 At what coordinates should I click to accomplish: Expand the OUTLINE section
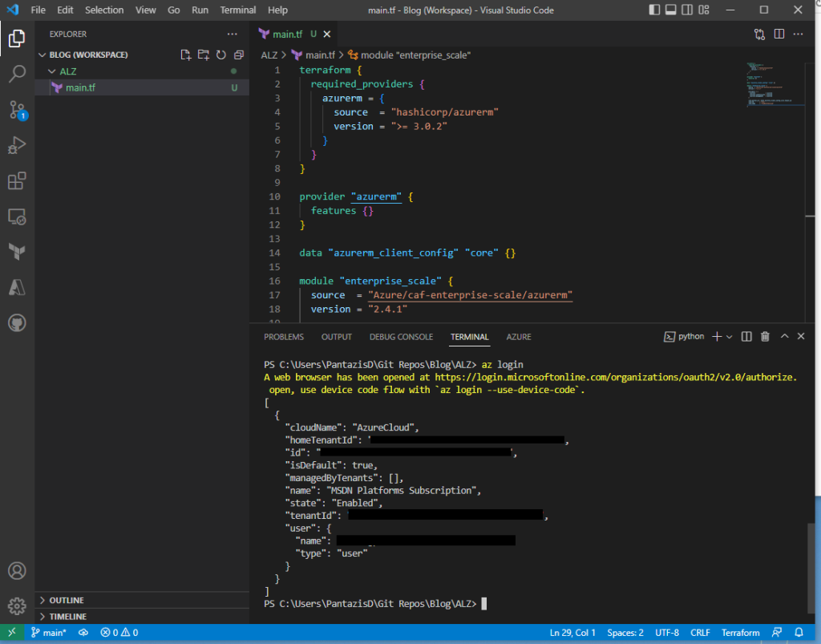(x=66, y=600)
